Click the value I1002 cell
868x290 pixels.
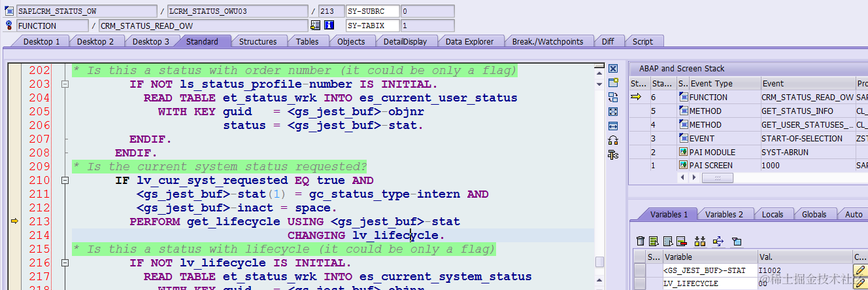[x=805, y=270]
